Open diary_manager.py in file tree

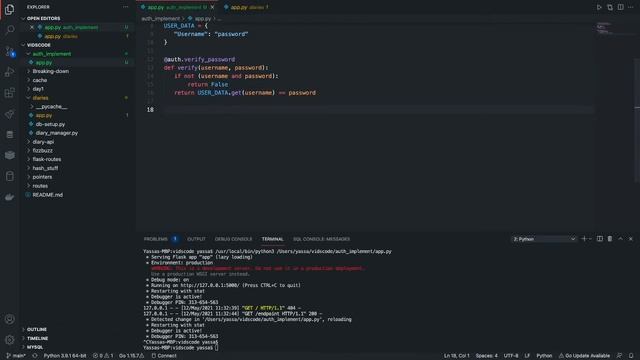[56, 133]
